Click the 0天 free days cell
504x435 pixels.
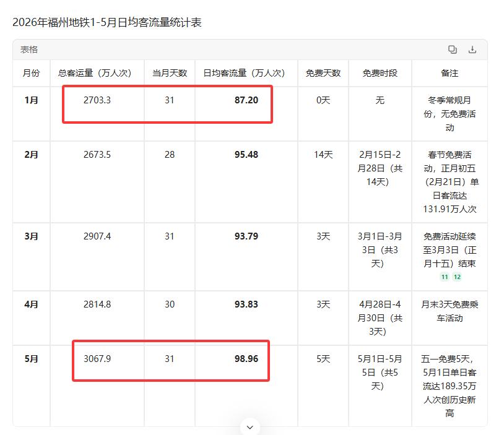[323, 100]
